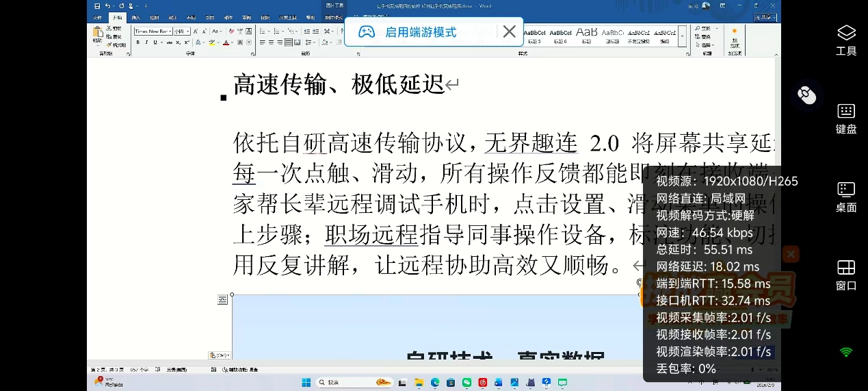Image resolution: width=868 pixels, height=391 pixels.
Task: Open the 共享 Share button
Action: point(765,18)
